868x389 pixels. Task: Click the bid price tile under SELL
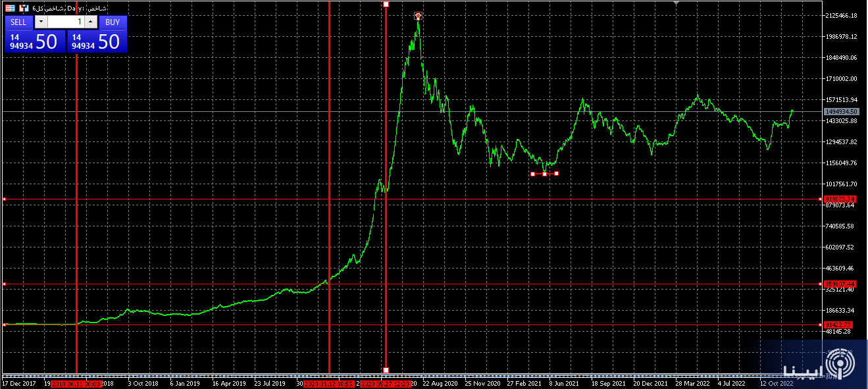[34, 41]
